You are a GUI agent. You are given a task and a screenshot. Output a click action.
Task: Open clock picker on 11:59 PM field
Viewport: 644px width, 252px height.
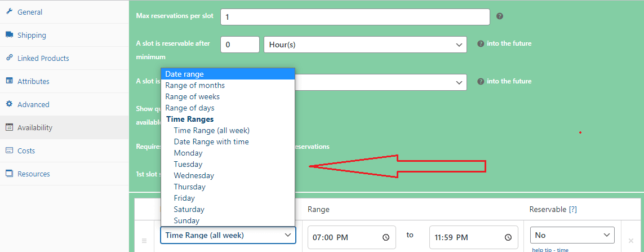pyautogui.click(x=508, y=237)
